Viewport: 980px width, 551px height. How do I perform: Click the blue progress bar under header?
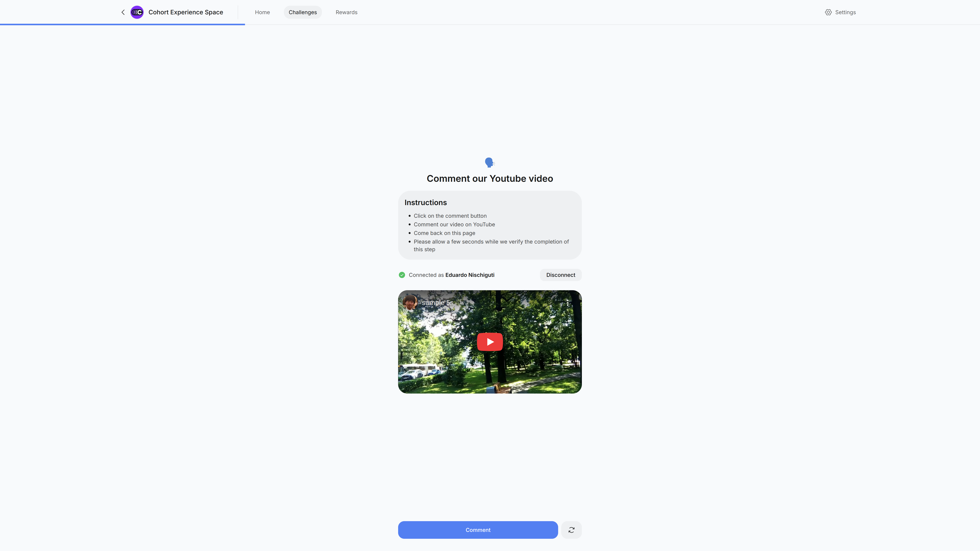point(122,24)
